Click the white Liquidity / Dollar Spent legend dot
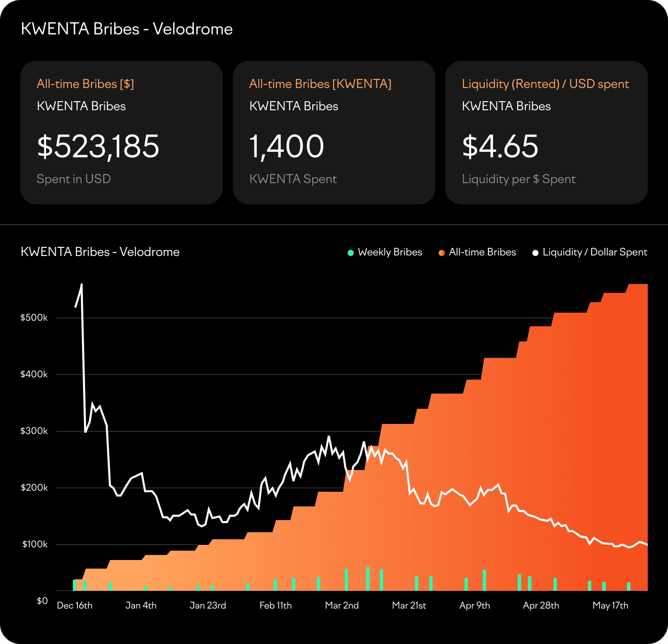 (535, 252)
